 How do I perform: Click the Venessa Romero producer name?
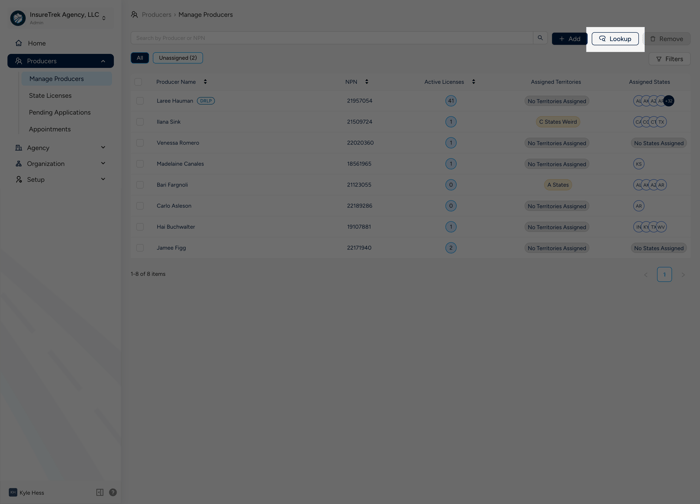point(178,143)
